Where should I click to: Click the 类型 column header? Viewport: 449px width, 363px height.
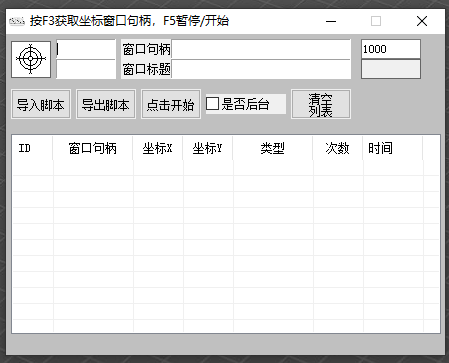click(x=272, y=148)
